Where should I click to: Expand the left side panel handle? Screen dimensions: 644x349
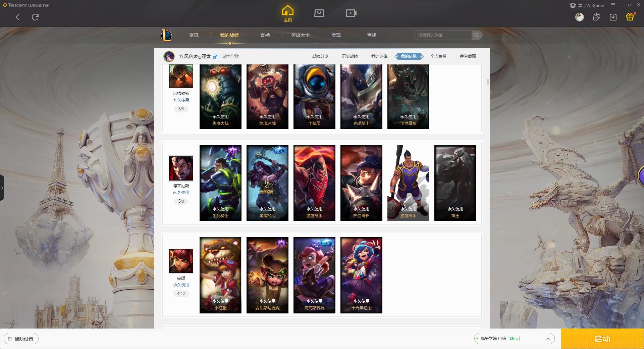pyautogui.click(x=2, y=188)
